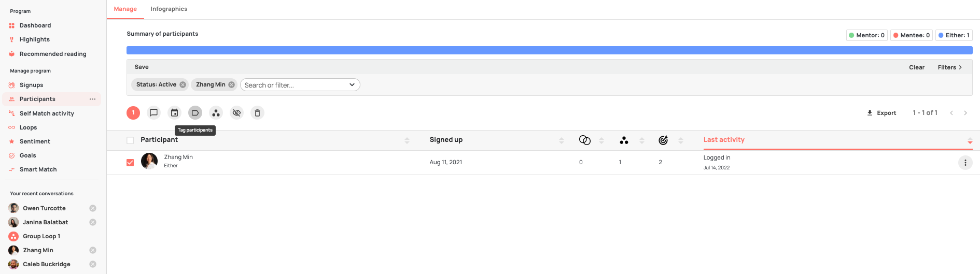Click the group loop three-dots icon in toolbar
The height and width of the screenshot is (274, 980).
coord(216,112)
